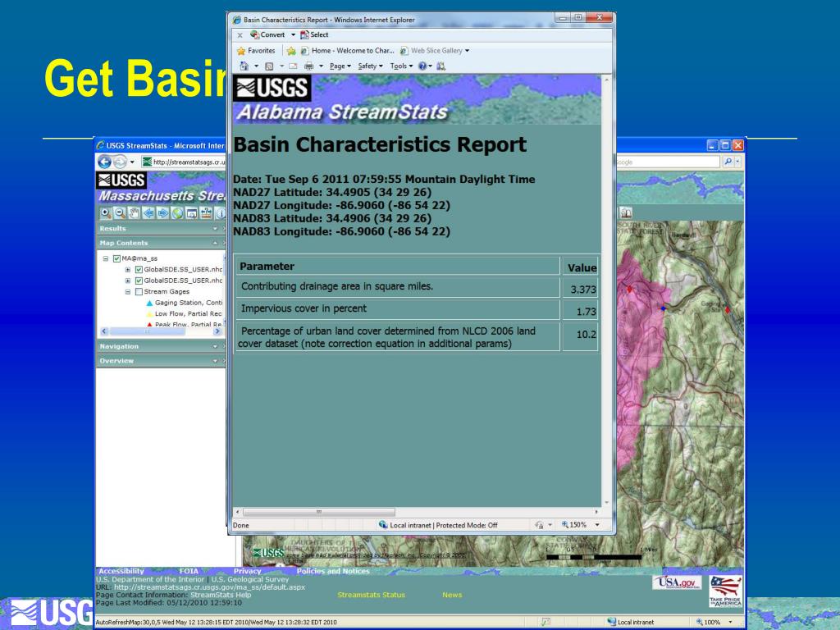Activate the Pan hand tool
Viewport: 840px width, 630px height.
coord(134,213)
